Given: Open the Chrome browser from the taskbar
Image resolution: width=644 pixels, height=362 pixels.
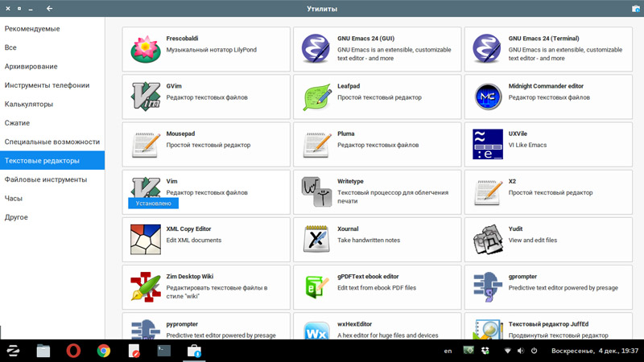Looking at the screenshot, I should [x=104, y=351].
